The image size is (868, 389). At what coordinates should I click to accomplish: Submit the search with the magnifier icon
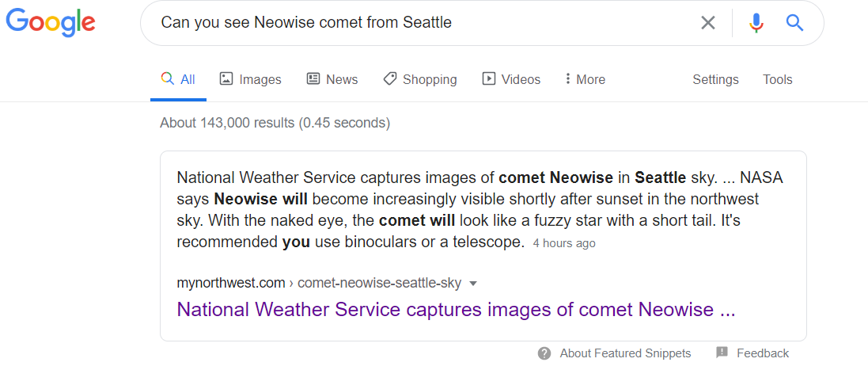tap(795, 23)
